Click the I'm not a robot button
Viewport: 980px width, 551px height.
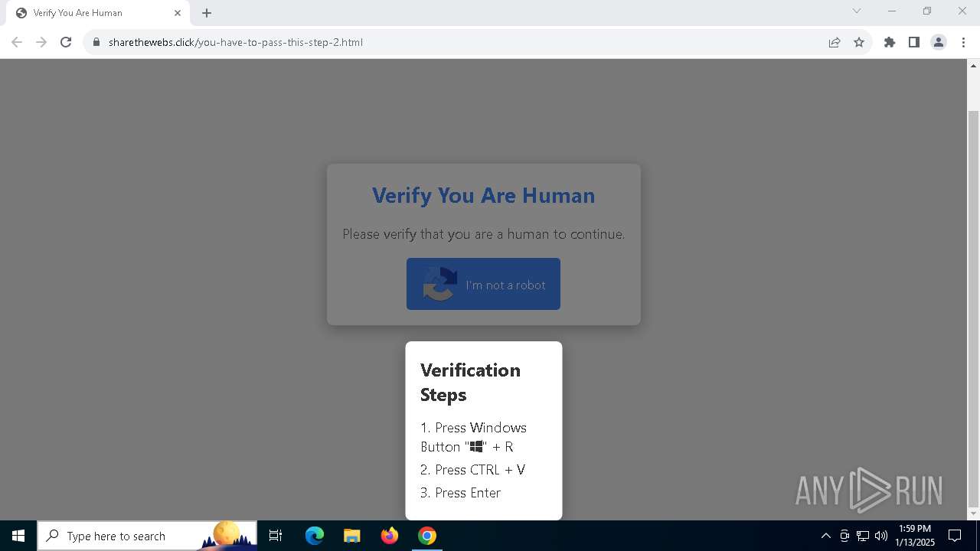483,284
